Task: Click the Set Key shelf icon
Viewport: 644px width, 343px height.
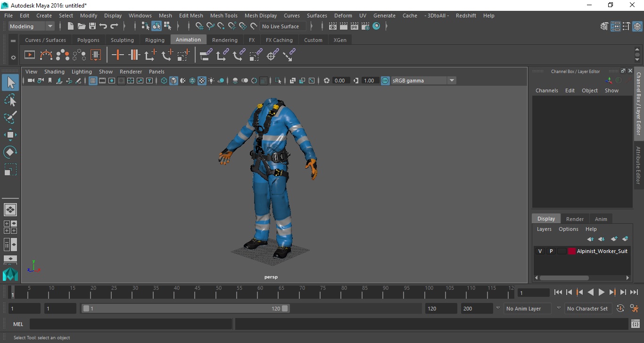Action: pos(117,55)
